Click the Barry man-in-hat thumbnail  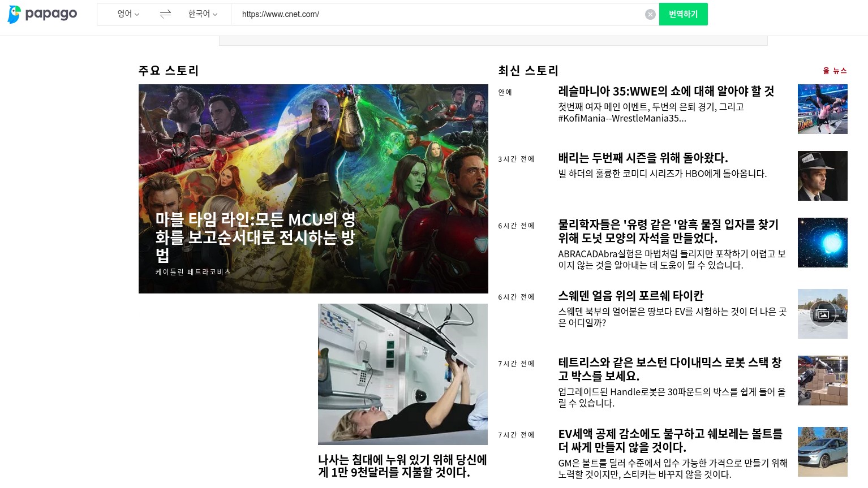coord(823,176)
